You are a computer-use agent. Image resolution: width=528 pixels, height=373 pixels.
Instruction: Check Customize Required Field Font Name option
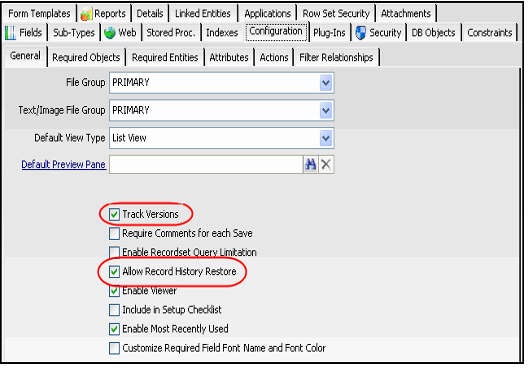pyautogui.click(x=114, y=348)
